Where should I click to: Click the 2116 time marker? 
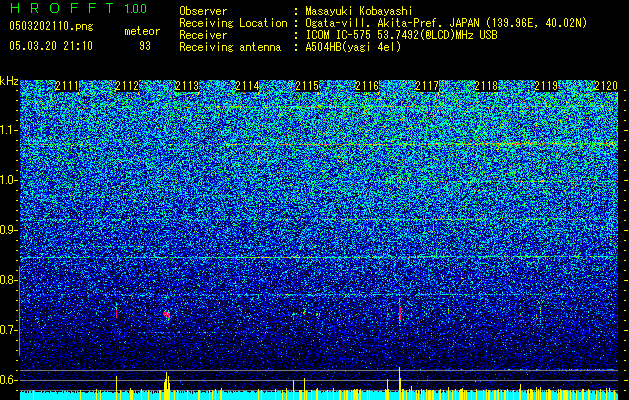tap(367, 86)
